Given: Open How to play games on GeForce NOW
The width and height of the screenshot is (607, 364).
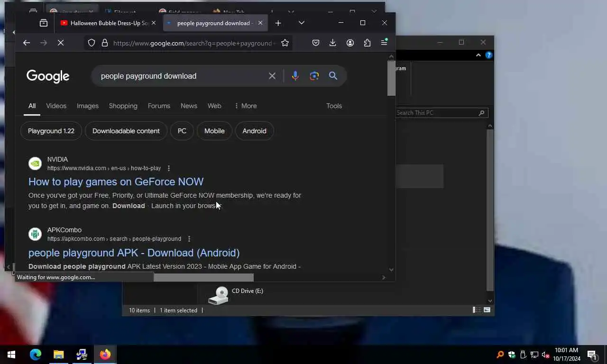Looking at the screenshot, I should pos(116,182).
